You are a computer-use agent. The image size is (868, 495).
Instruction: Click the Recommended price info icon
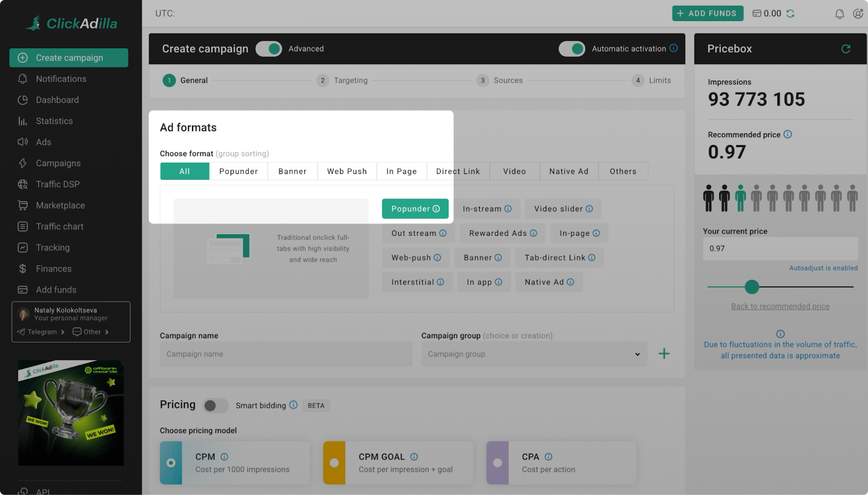pyautogui.click(x=788, y=134)
